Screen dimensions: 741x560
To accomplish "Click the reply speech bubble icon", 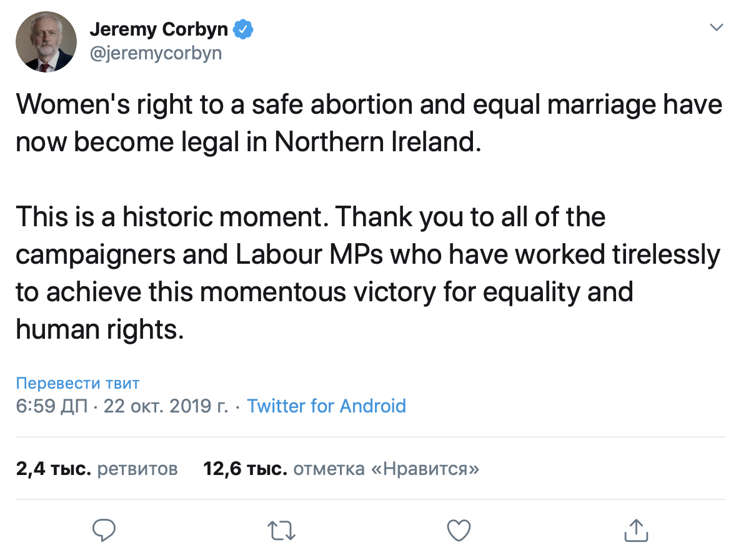I will (x=104, y=530).
